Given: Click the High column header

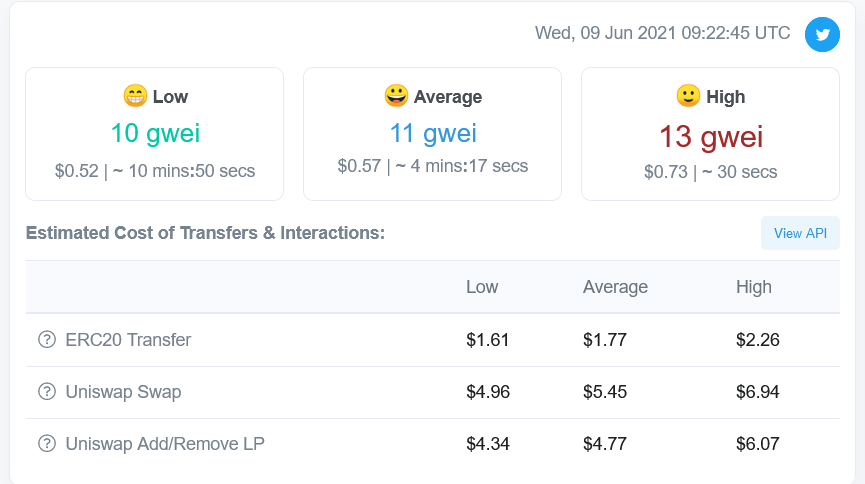Looking at the screenshot, I should (x=754, y=287).
